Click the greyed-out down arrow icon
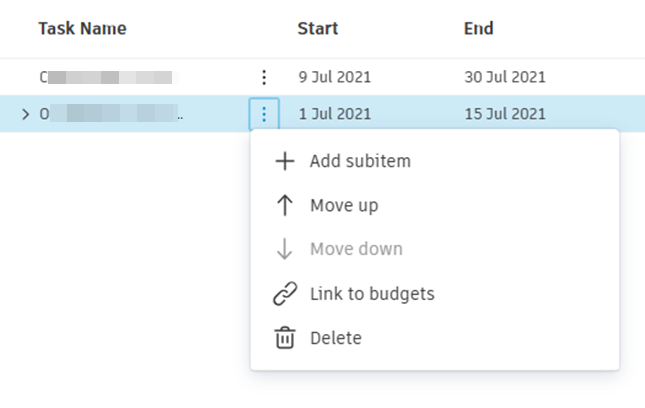645x408 pixels. (x=285, y=249)
